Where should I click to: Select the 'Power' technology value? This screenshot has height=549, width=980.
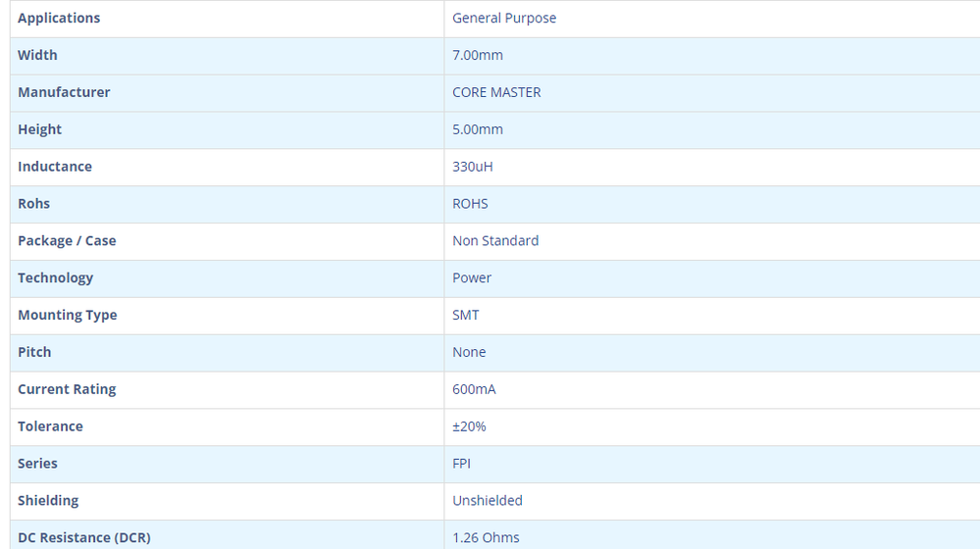[472, 278]
